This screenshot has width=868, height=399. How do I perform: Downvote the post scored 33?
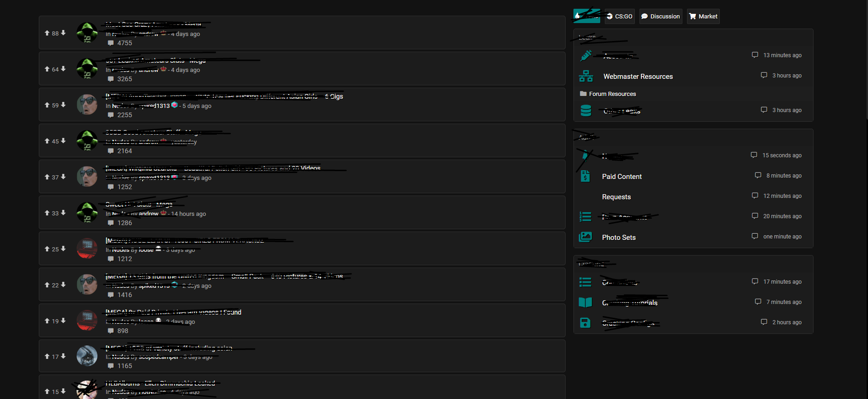click(x=63, y=213)
